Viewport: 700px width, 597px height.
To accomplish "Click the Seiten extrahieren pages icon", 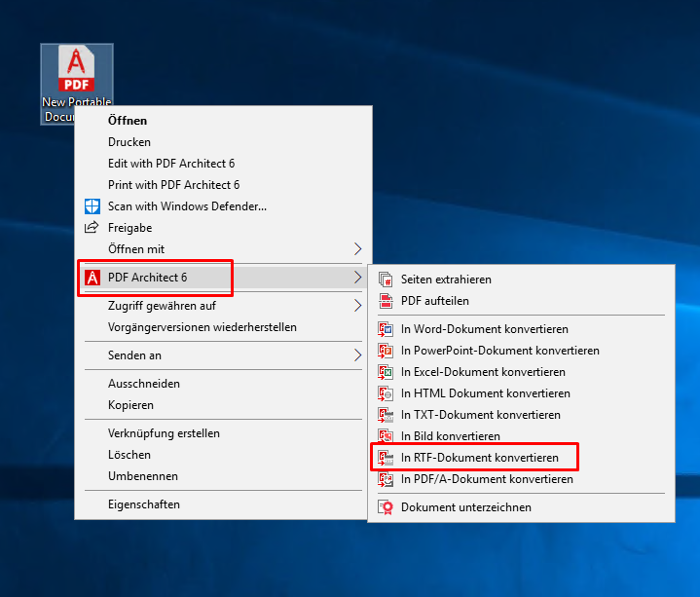I will tap(386, 280).
